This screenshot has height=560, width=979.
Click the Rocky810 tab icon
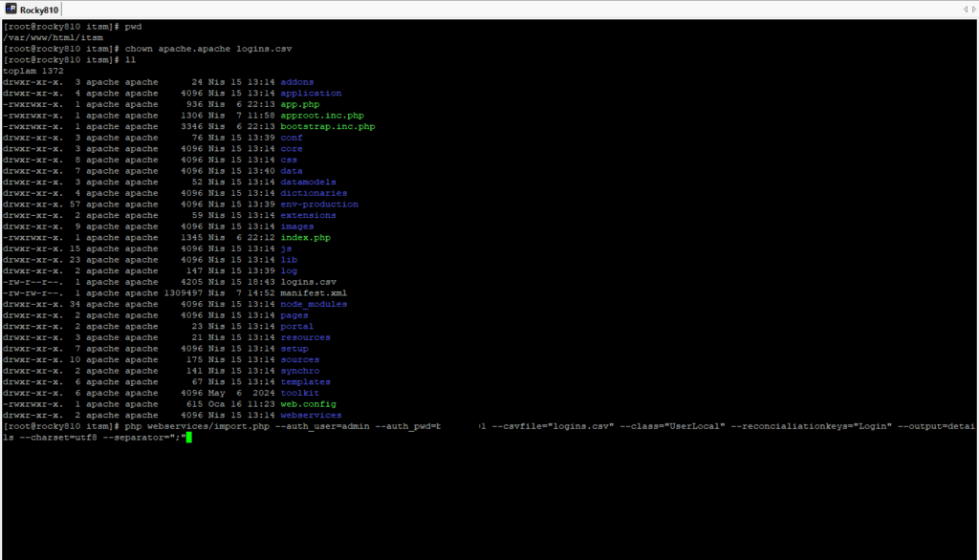[11, 10]
